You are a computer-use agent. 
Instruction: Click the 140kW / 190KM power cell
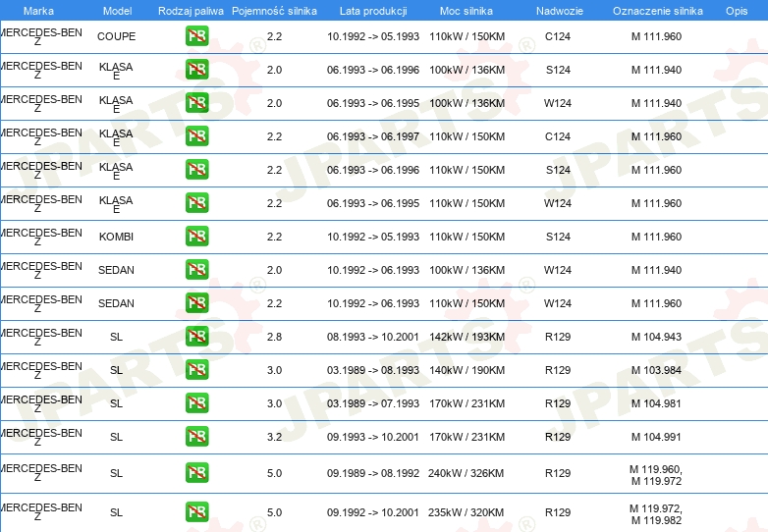click(x=466, y=370)
